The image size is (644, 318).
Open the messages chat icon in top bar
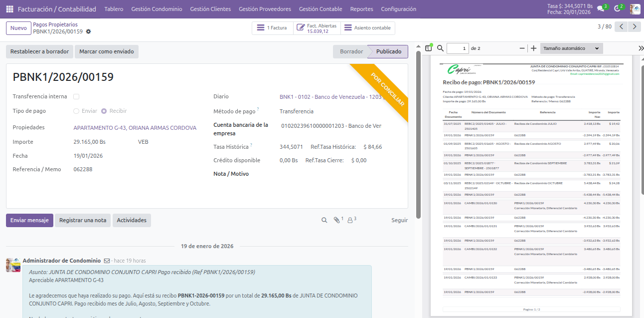click(x=601, y=8)
